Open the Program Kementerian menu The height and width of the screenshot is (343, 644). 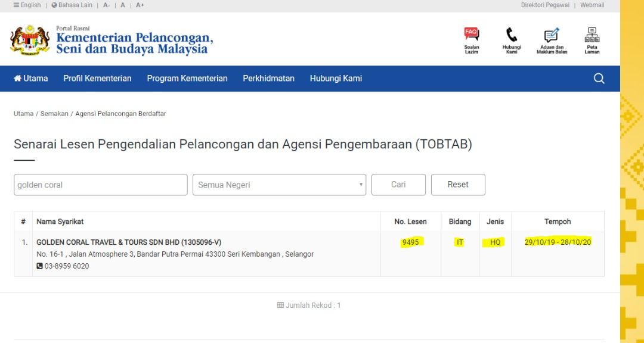tap(187, 79)
